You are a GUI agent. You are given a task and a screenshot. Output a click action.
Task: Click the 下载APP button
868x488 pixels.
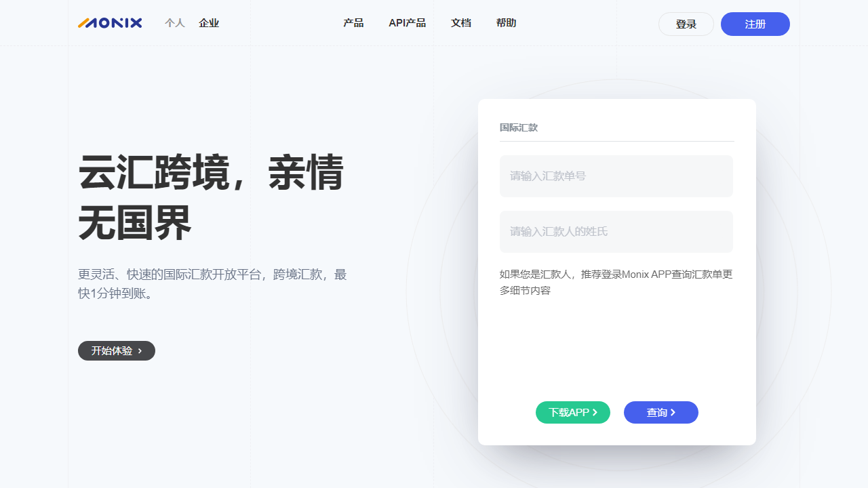tap(573, 412)
